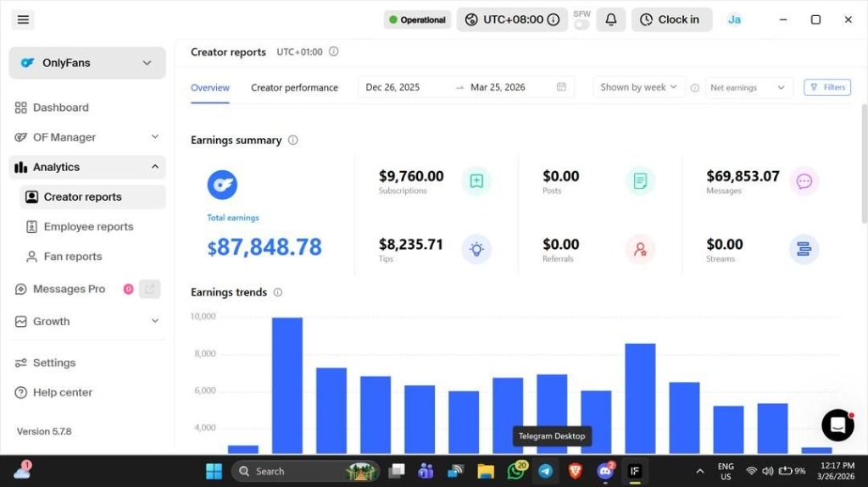Screen dimensions: 868x487
Task: Open the Shown by week dropdown
Action: pyautogui.click(x=639, y=87)
